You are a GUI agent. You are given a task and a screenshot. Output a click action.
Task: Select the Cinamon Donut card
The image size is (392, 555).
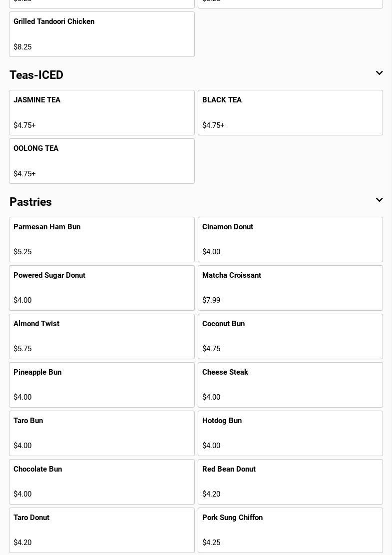(290, 239)
